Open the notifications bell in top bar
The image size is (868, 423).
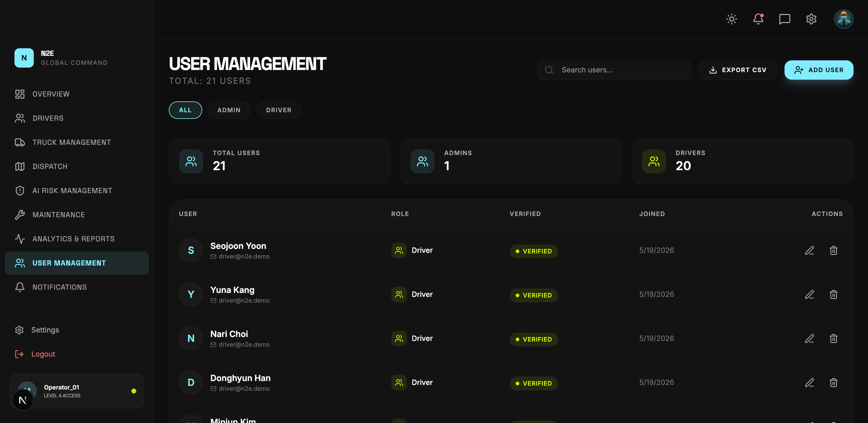[x=758, y=19]
